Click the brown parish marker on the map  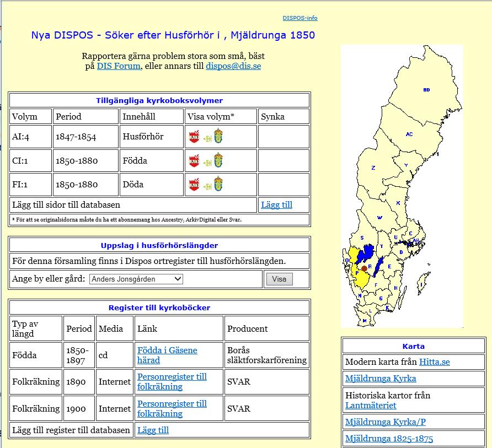[364, 268]
